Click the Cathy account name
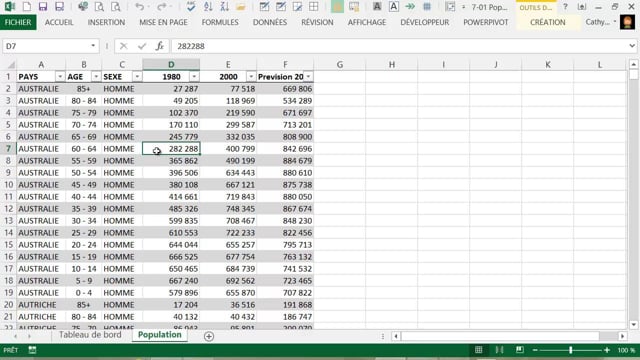 [598, 22]
